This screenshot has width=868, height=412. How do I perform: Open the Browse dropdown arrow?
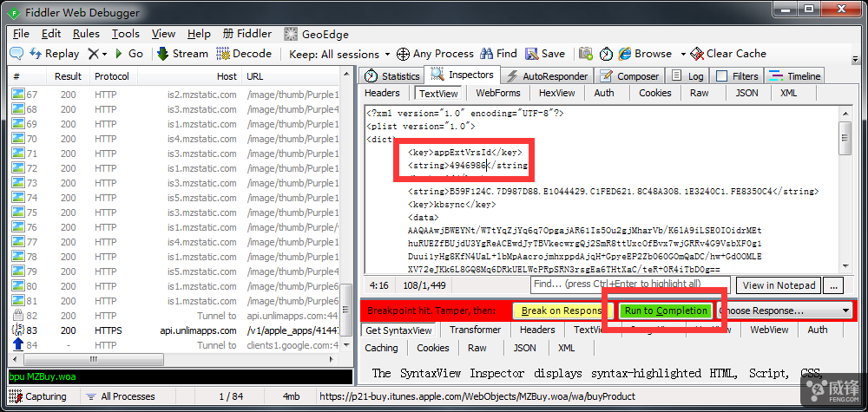(x=683, y=54)
